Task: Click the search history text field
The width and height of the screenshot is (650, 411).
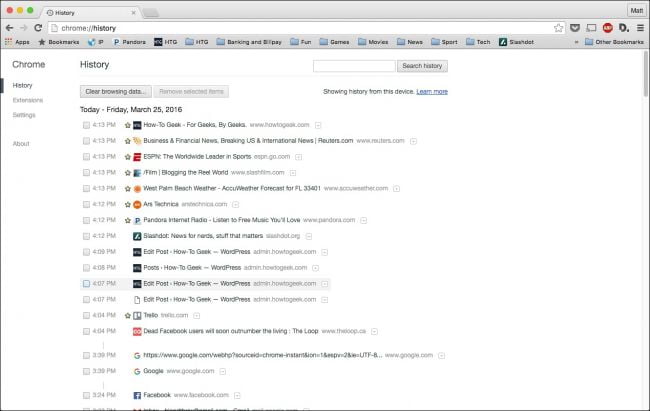Action: [354, 66]
